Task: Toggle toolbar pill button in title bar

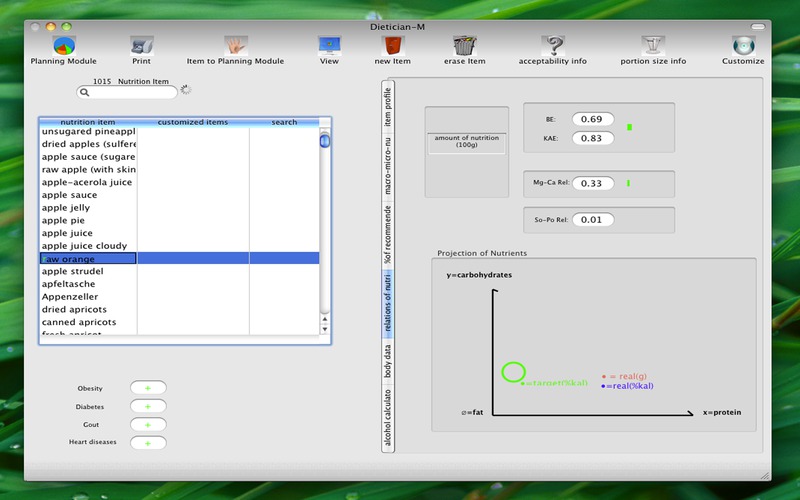Action: pos(758,27)
